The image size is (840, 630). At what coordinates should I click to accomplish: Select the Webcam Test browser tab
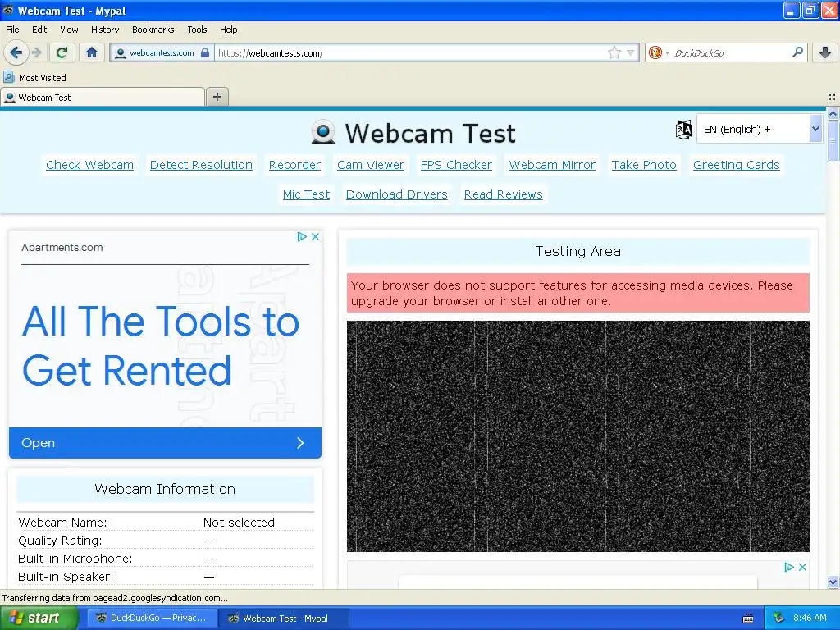click(x=102, y=98)
